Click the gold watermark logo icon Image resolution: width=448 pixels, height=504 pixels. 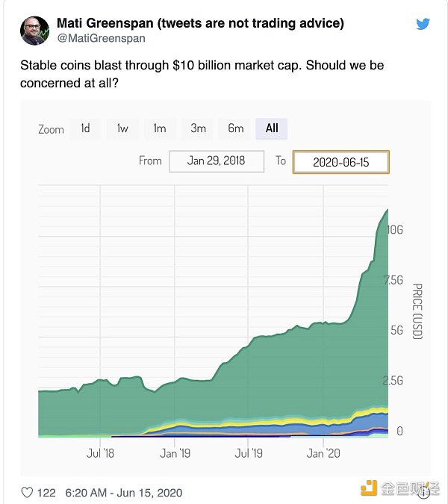tap(368, 489)
